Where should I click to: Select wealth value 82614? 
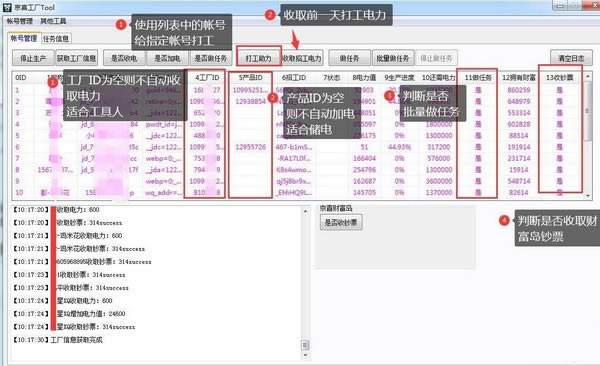[519, 193]
